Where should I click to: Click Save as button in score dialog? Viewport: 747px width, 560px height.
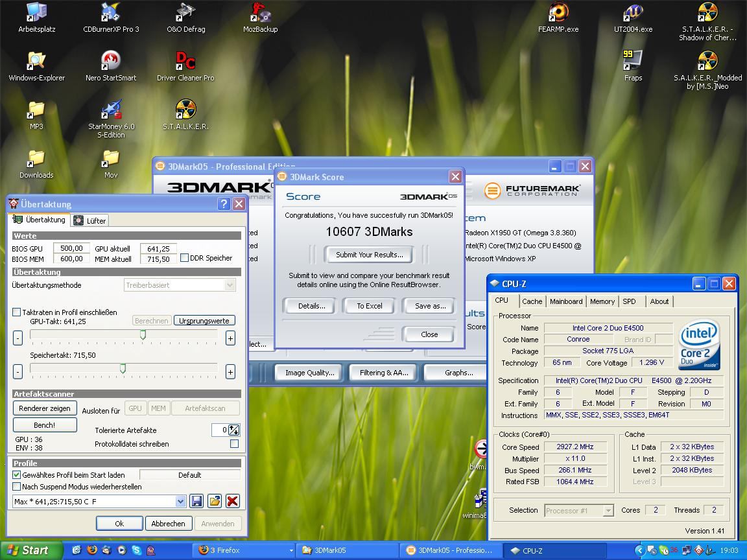[x=430, y=306]
